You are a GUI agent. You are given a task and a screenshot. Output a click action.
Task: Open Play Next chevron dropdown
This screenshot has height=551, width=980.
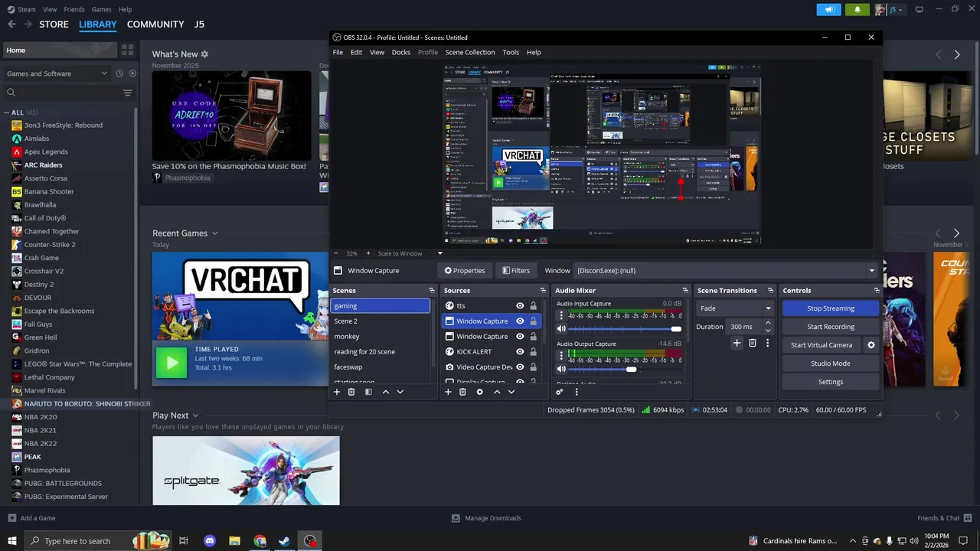coord(195,416)
